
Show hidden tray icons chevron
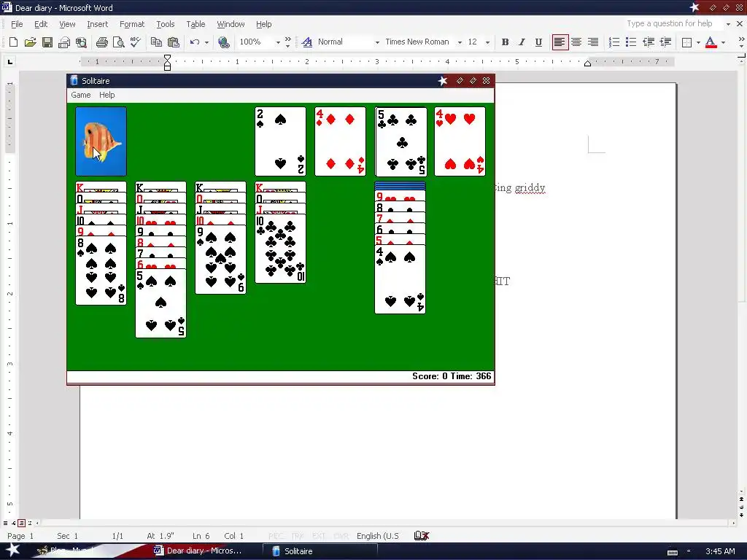pyautogui.click(x=689, y=551)
